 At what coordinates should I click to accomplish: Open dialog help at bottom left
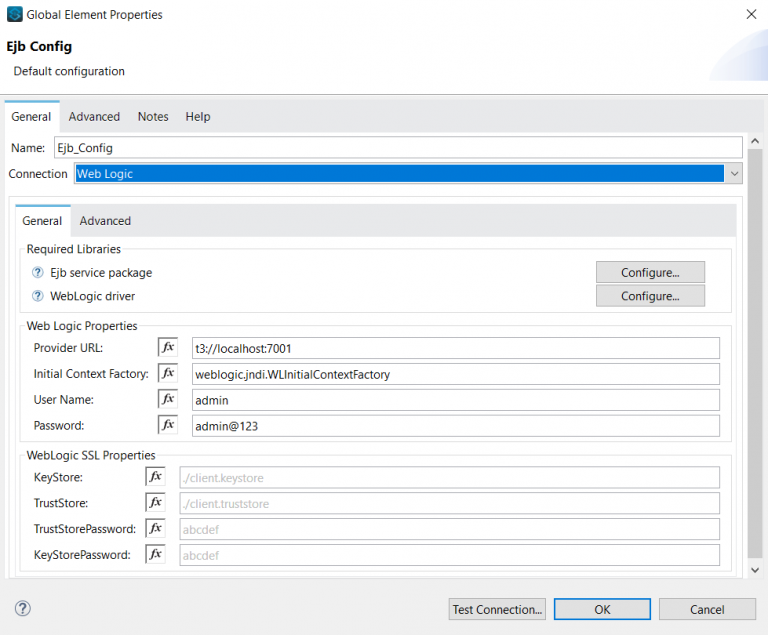(23, 609)
